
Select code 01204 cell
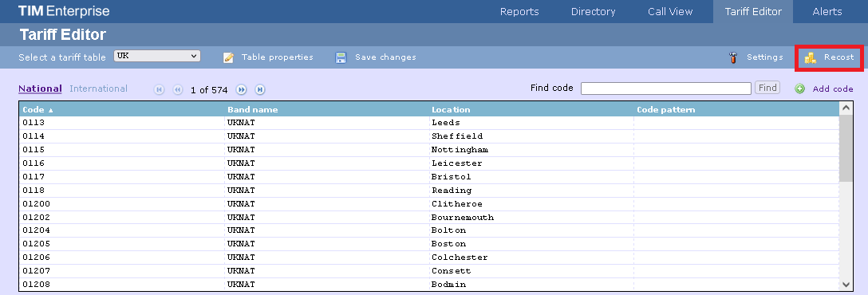point(122,230)
